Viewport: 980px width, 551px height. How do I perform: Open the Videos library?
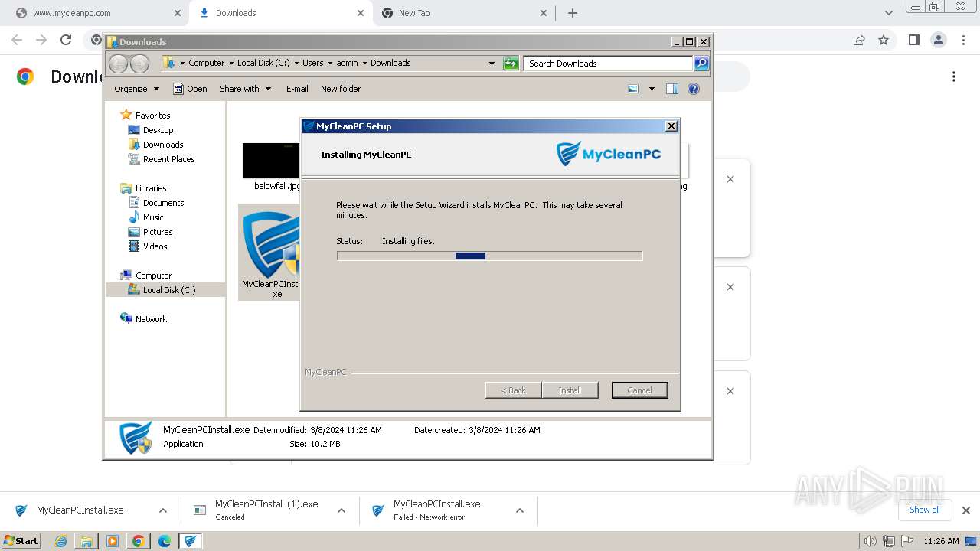pos(155,246)
